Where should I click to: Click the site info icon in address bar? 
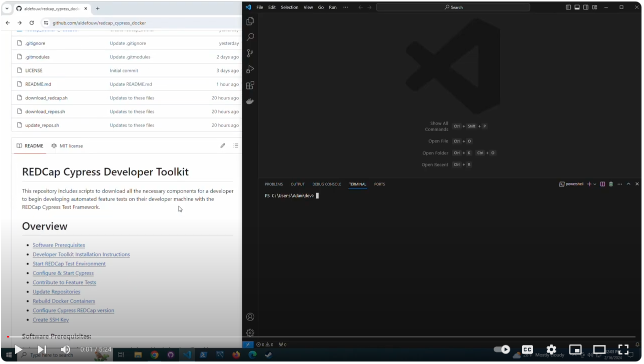click(46, 23)
